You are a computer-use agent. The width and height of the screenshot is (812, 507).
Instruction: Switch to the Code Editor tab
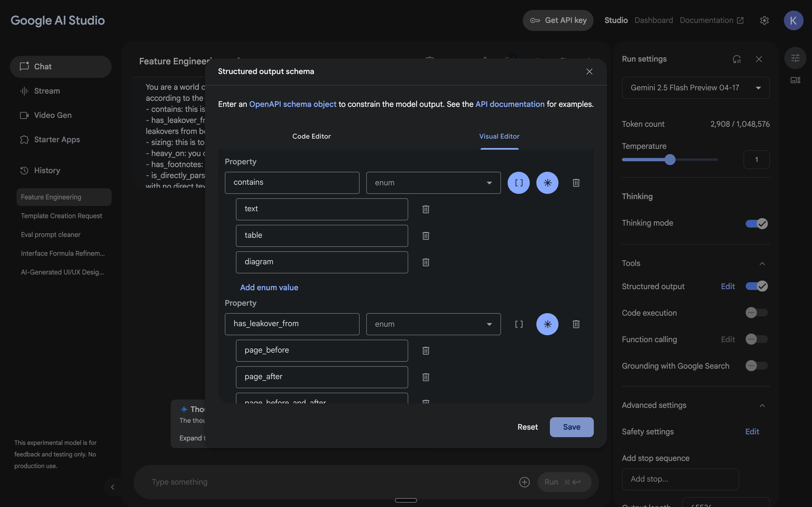[311, 136]
